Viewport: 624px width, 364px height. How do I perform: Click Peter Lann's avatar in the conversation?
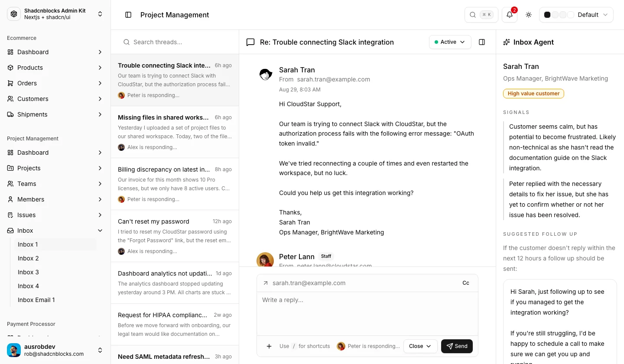click(265, 259)
